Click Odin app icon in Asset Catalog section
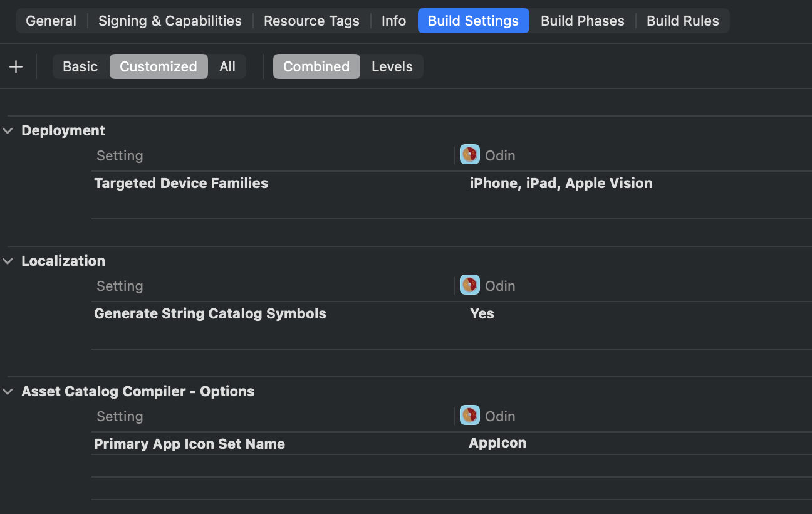Screen dimensions: 812x514 [469, 416]
